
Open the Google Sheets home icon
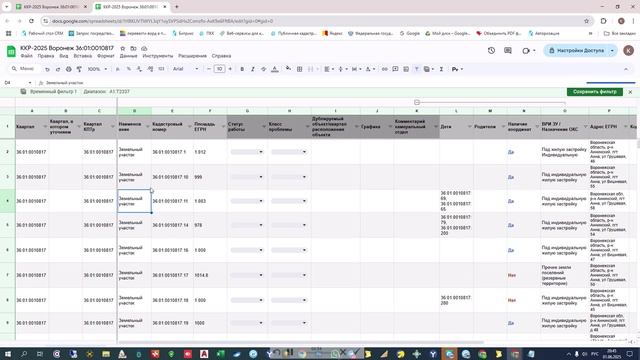click(11, 51)
